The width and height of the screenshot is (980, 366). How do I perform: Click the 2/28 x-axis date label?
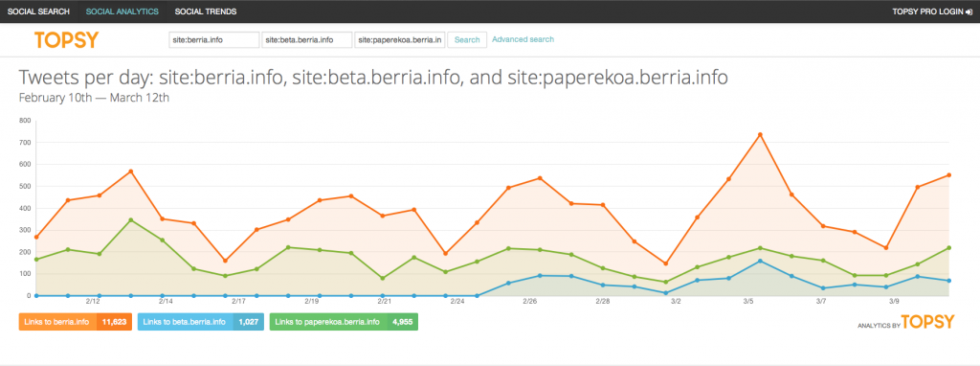(x=603, y=302)
